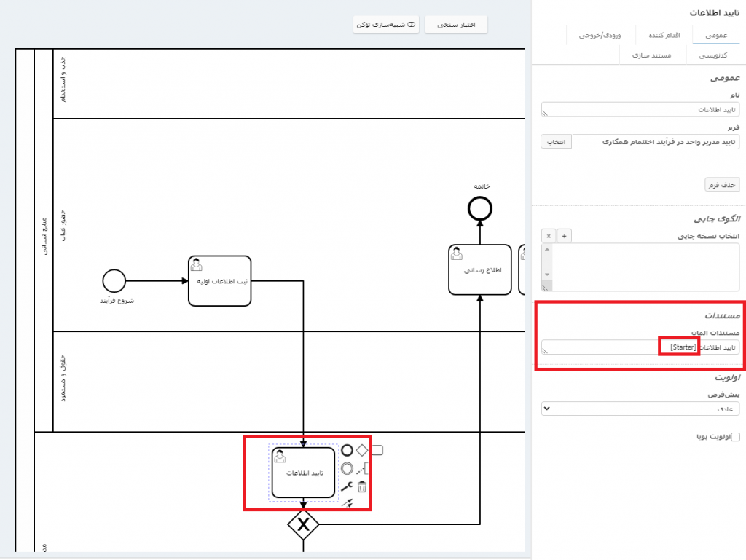The height and width of the screenshot is (560, 746).
Task: Delete selected task with trash icon
Action: pos(362,486)
